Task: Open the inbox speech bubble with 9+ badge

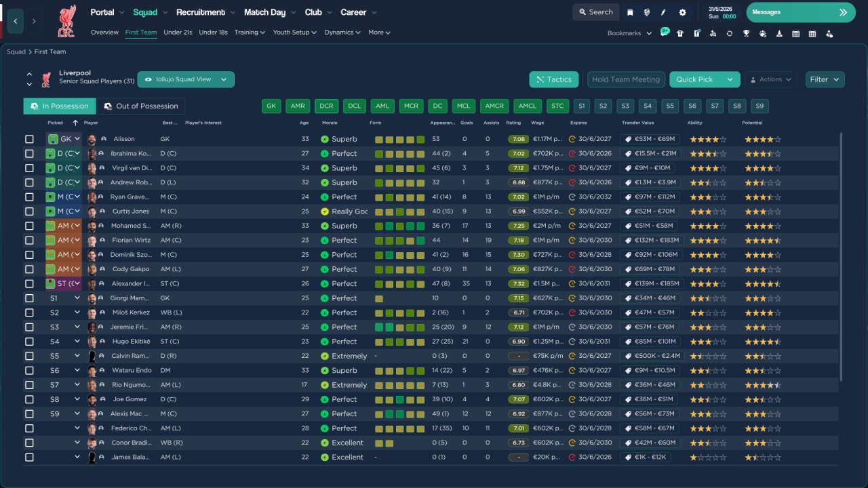Action: tap(665, 33)
